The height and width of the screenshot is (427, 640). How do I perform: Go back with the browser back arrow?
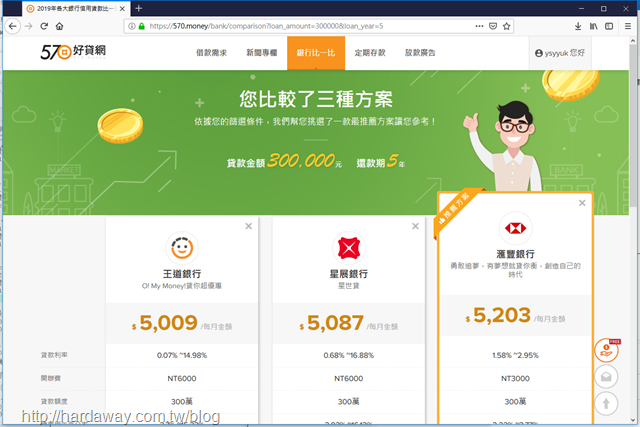pos(13,26)
